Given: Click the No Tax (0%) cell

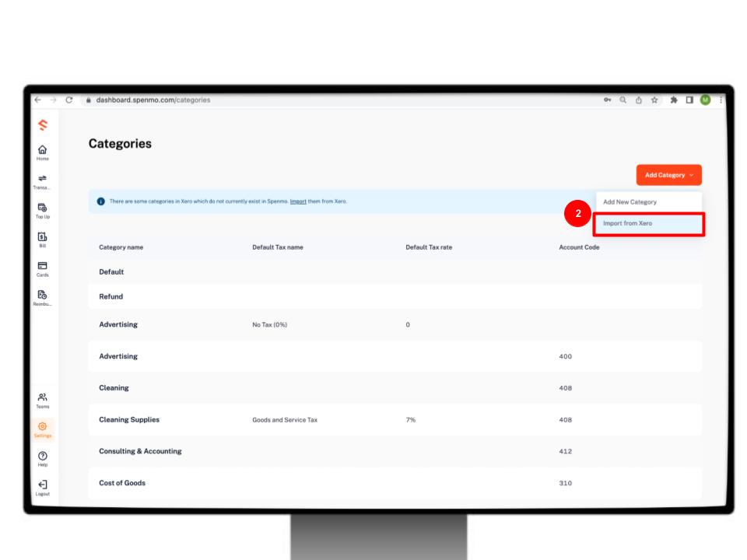Looking at the screenshot, I should (270, 325).
